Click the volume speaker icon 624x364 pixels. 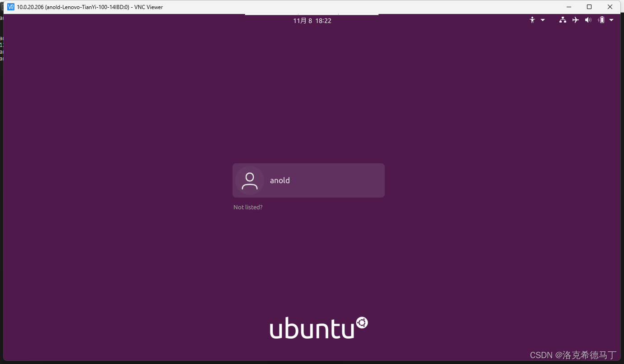[588, 20]
